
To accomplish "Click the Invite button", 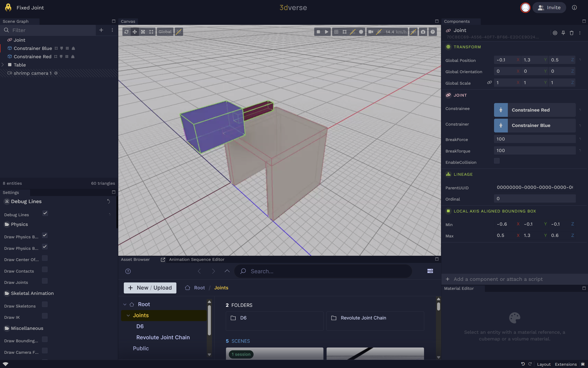I will click(x=549, y=8).
